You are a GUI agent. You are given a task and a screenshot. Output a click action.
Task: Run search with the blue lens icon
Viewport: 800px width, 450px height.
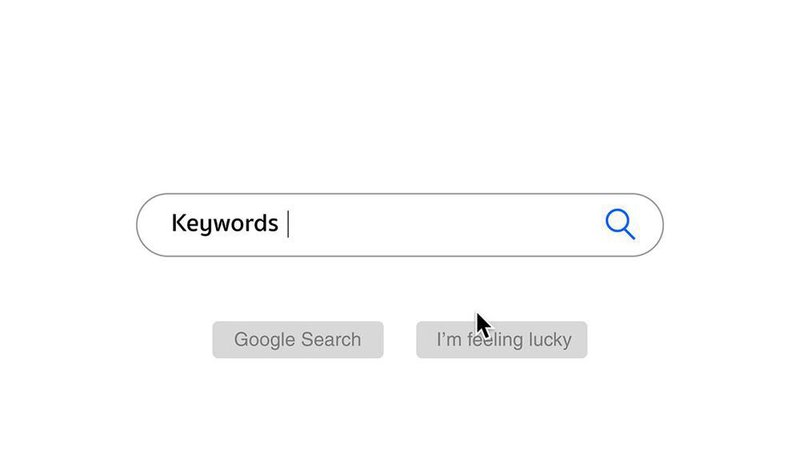pos(620,224)
